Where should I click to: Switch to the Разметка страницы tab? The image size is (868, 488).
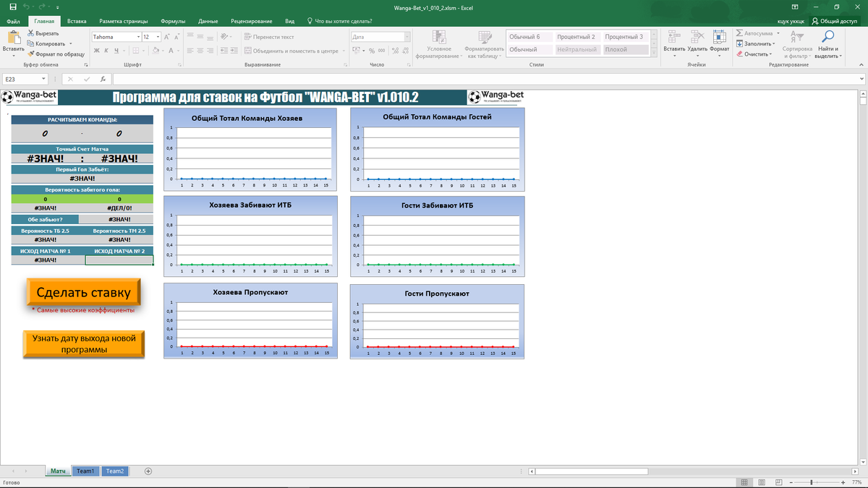point(123,21)
